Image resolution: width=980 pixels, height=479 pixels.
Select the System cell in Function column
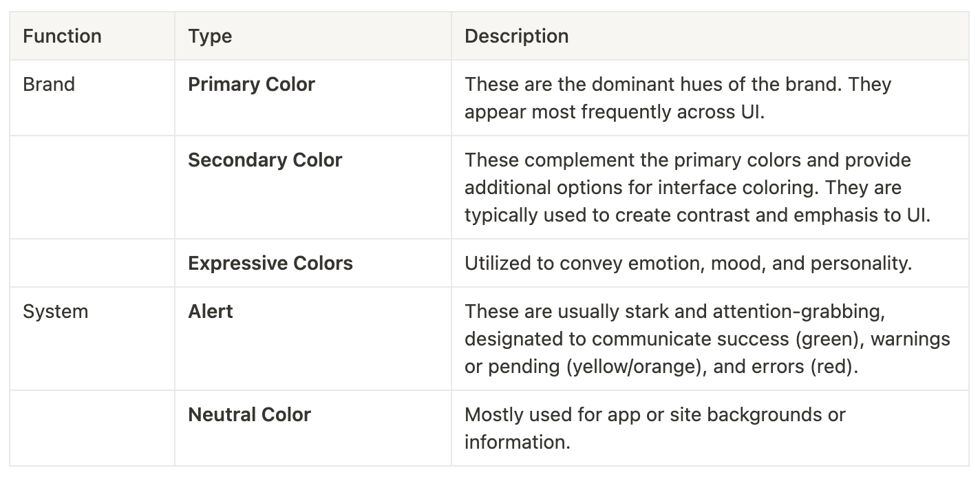click(92, 339)
